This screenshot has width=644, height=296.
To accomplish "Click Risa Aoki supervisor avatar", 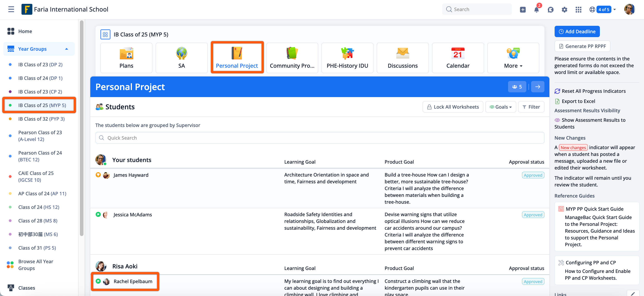I will [101, 266].
